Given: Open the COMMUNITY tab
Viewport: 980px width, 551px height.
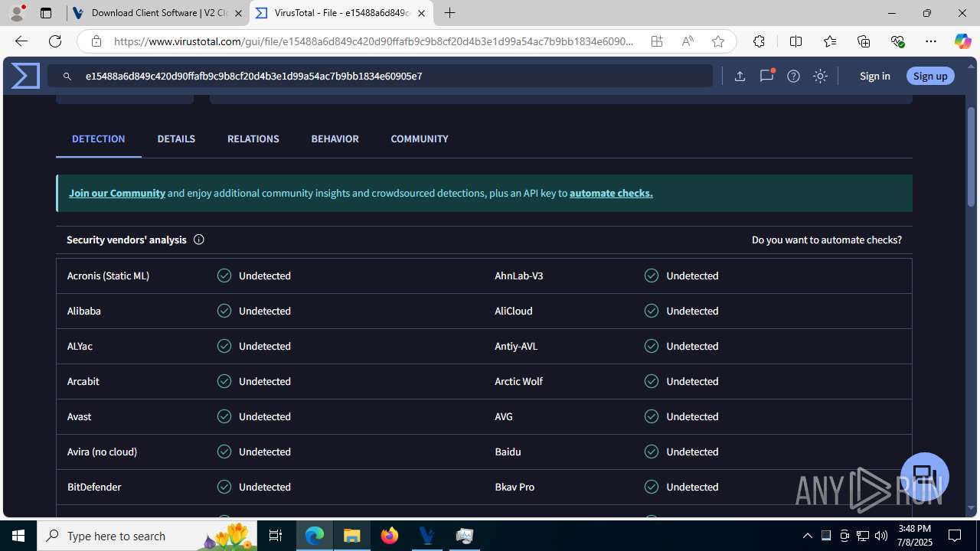Looking at the screenshot, I should pos(420,139).
